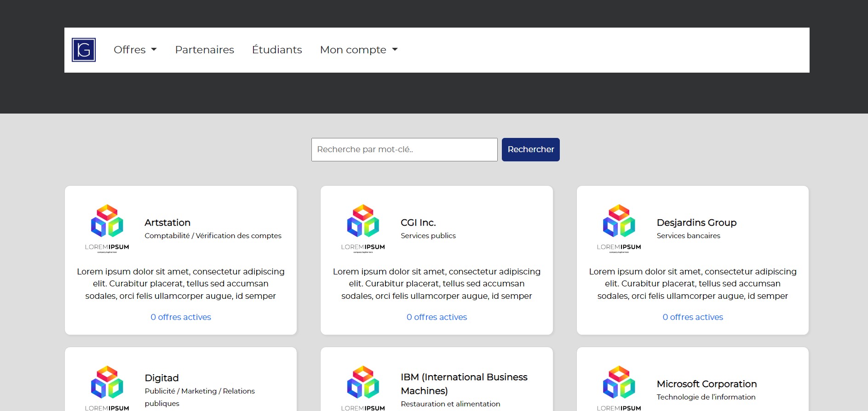Click the G site logo in navbar
This screenshot has height=411, width=868.
point(84,50)
